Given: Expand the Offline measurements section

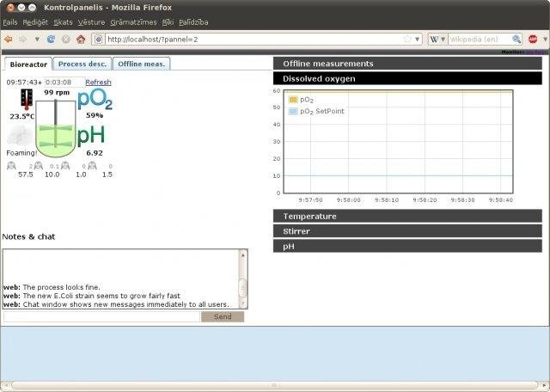Looking at the screenshot, I should pyautogui.click(x=407, y=64).
